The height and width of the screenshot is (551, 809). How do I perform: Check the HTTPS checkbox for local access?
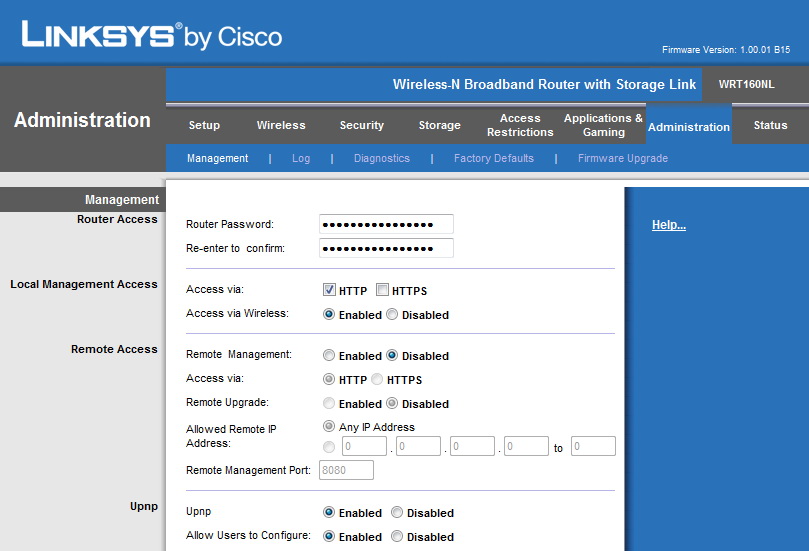tap(382, 289)
